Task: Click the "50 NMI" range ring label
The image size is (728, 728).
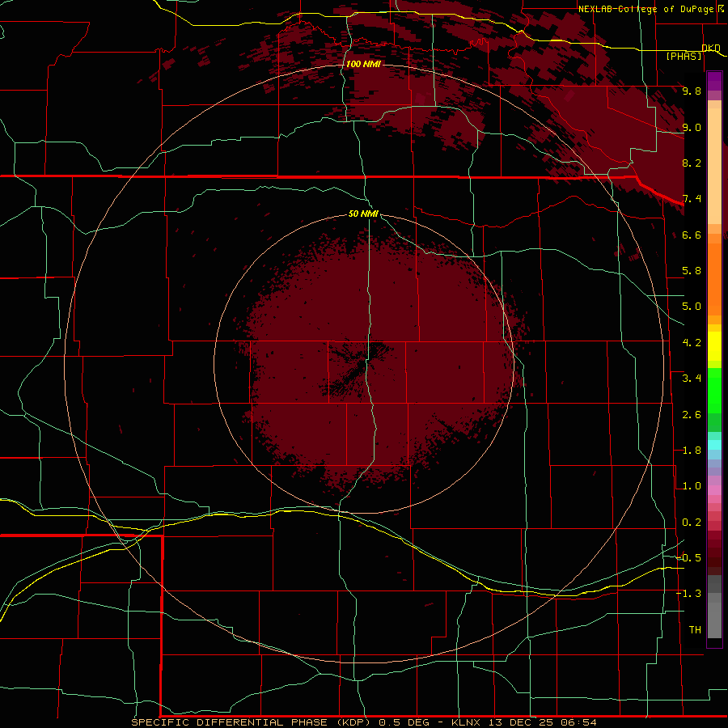Action: [x=363, y=214]
